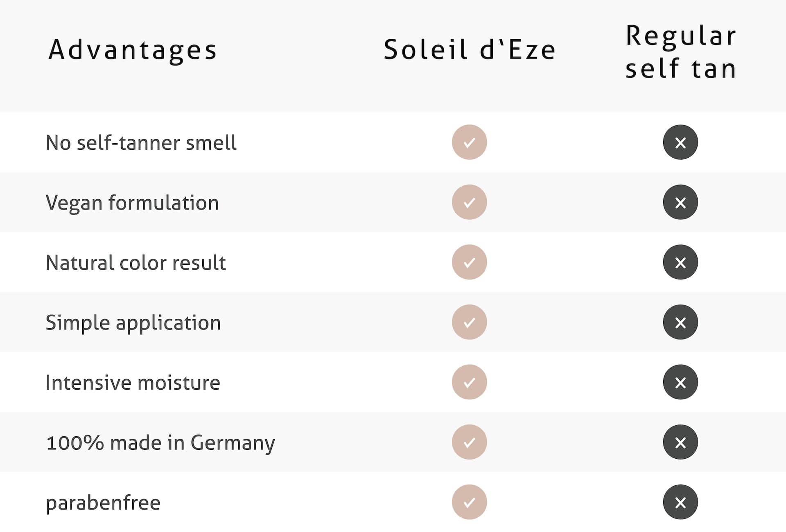Click the X icon for 100% made in Germany
The width and height of the screenshot is (786, 532).
(x=680, y=442)
